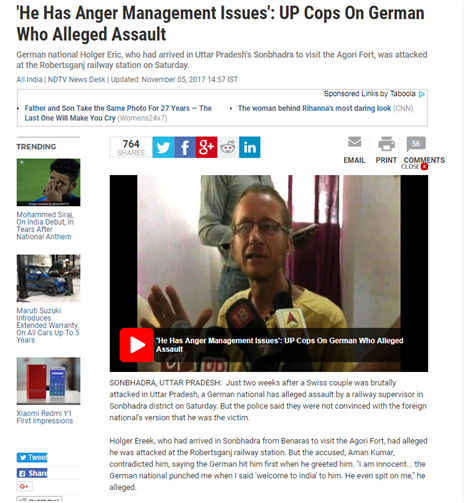Play the video with red button

coord(137,345)
